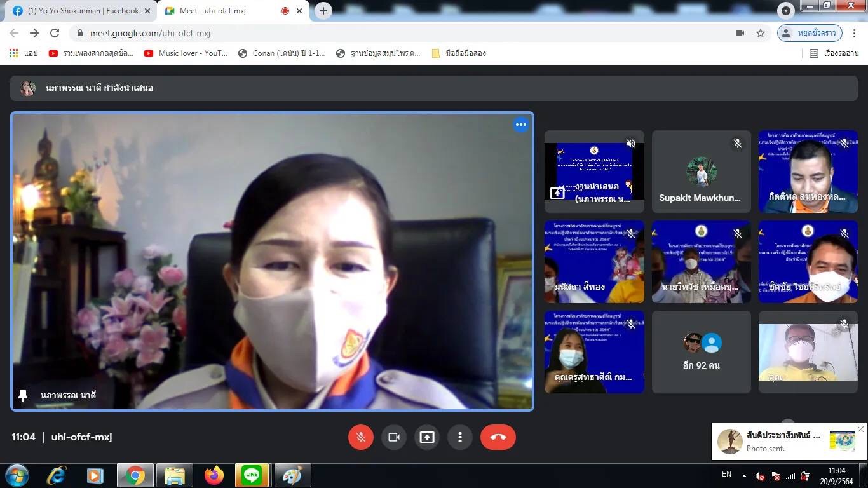Click the camera permission icon in address bar
The width and height of the screenshot is (868, 488).
tap(740, 33)
